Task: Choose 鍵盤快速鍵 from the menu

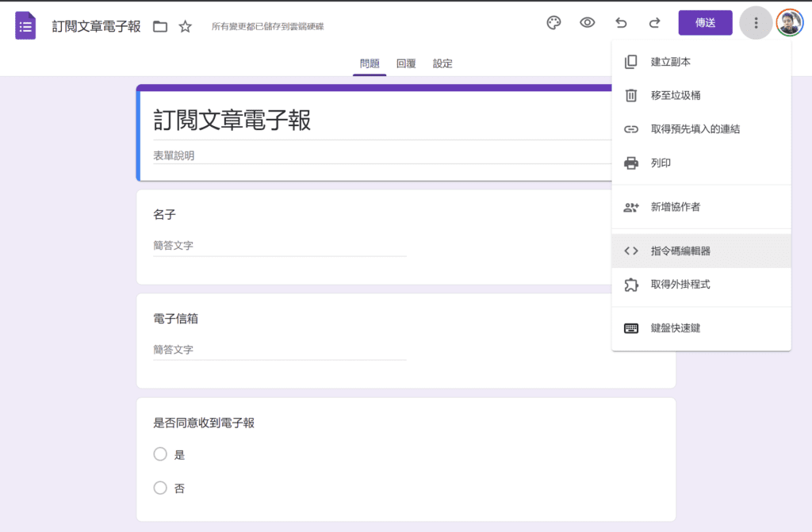Action: pos(701,328)
